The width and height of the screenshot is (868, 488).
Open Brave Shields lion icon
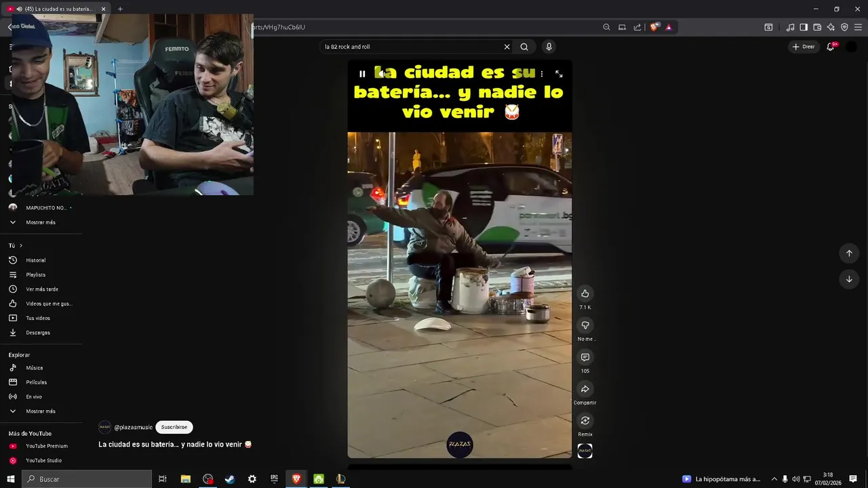tap(654, 27)
